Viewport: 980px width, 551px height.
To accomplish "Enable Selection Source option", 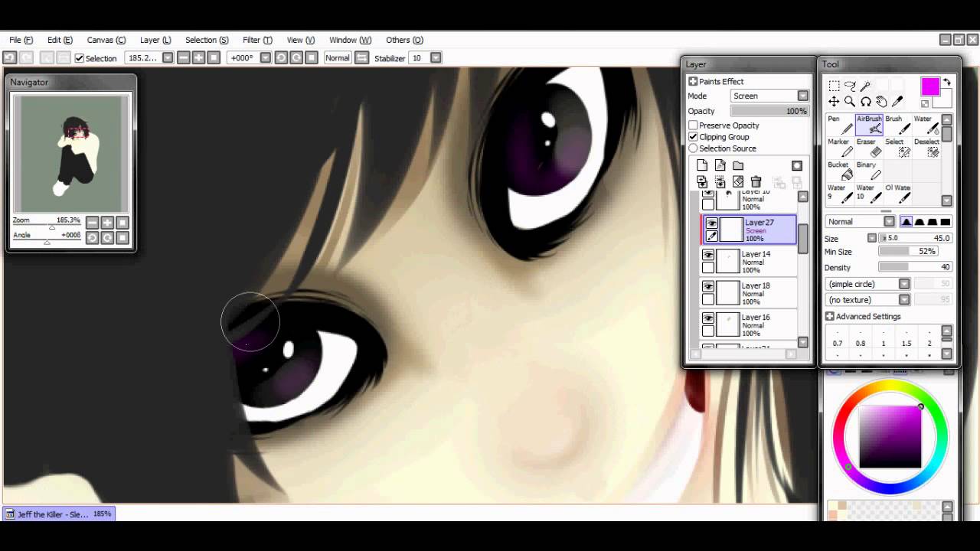I will 693,148.
